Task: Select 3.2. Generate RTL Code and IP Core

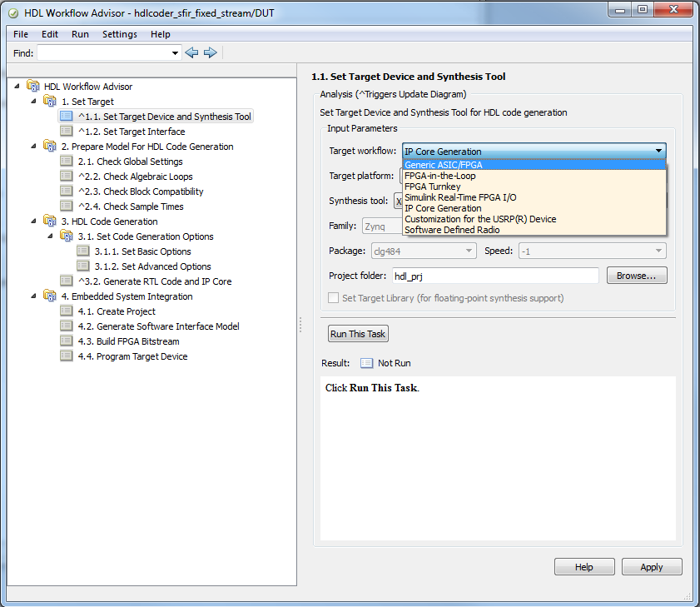Action: (155, 281)
